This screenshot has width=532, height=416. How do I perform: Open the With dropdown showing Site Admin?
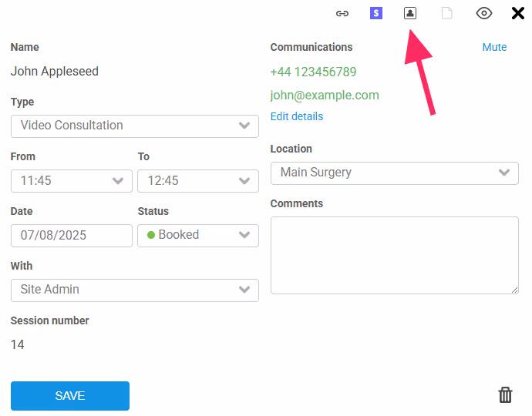pyautogui.click(x=135, y=290)
